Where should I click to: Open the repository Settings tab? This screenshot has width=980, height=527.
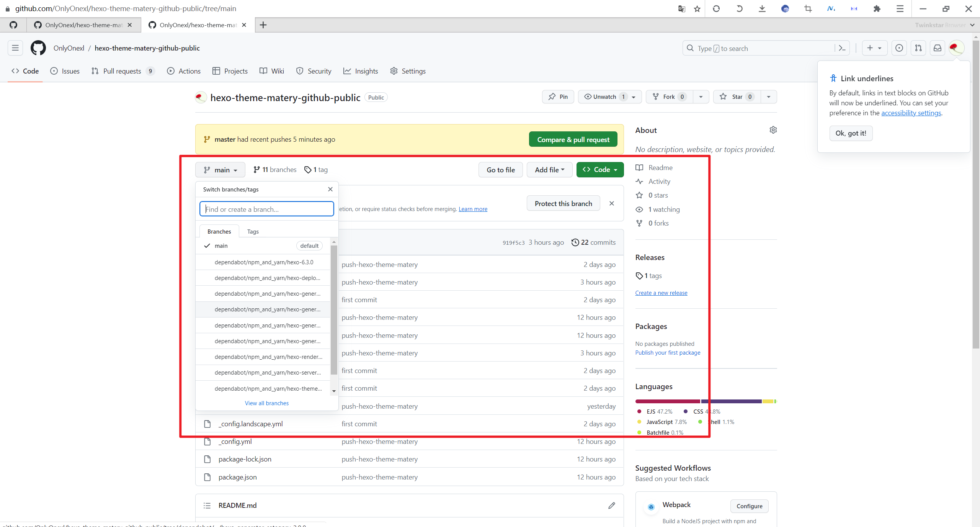408,71
